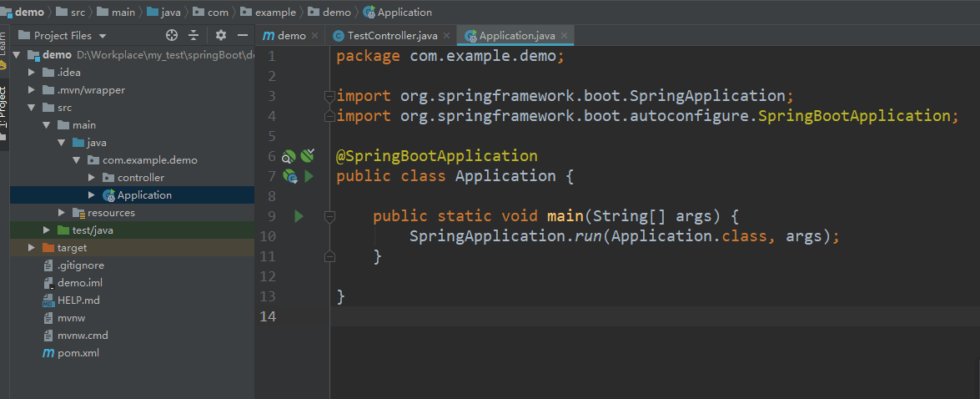The height and width of the screenshot is (399, 980).
Task: Expand the target folder
Action: (32, 248)
